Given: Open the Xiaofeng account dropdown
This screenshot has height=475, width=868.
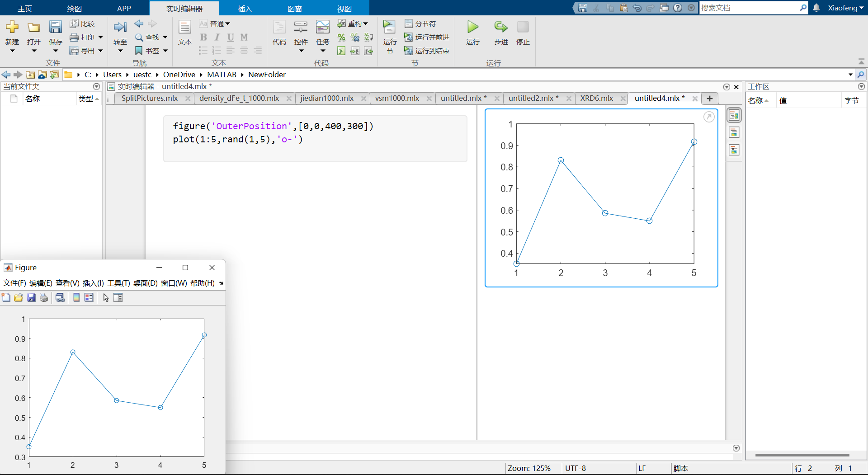Looking at the screenshot, I should click(x=846, y=8).
